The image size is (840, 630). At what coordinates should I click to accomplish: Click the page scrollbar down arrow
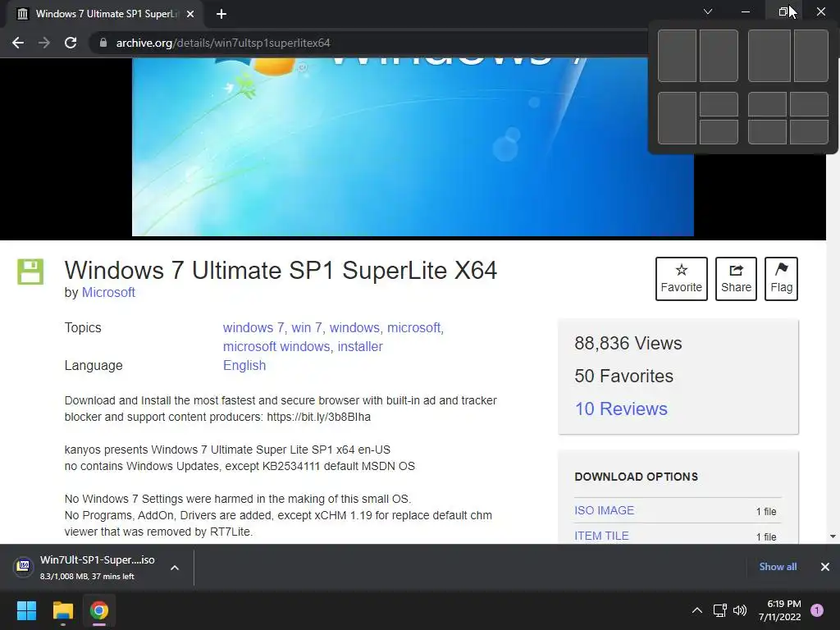833,536
